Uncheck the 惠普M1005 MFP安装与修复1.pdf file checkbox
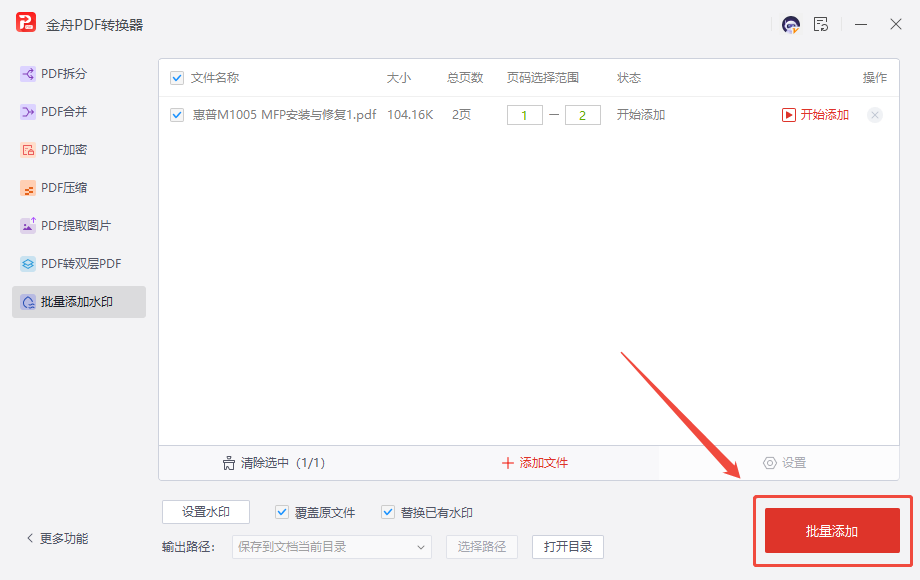920x580 pixels. point(177,115)
